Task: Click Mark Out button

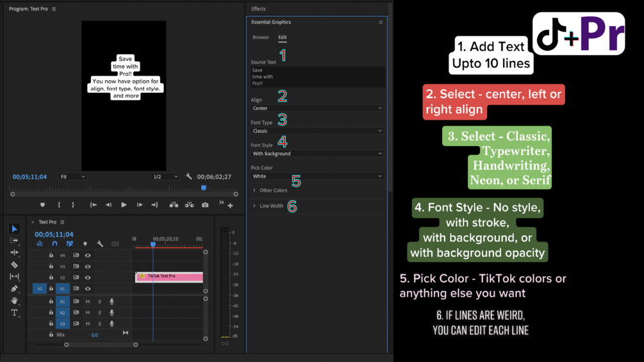Action: click(73, 205)
